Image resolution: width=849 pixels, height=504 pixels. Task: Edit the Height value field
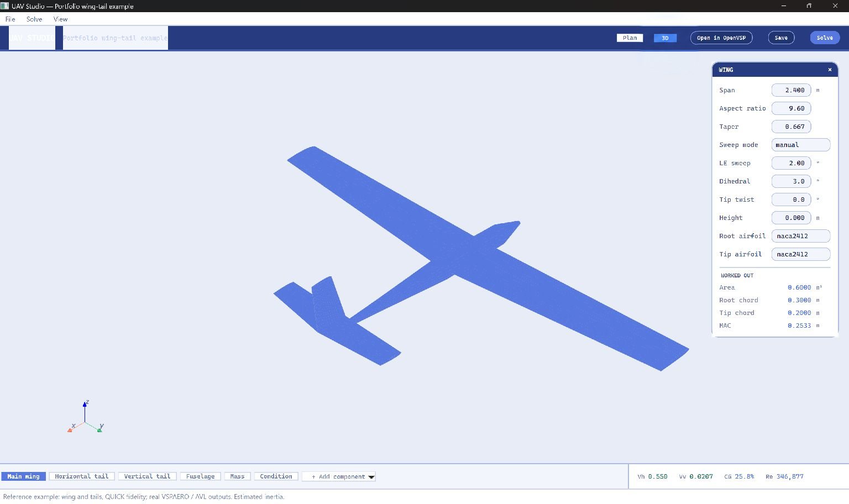pyautogui.click(x=791, y=218)
